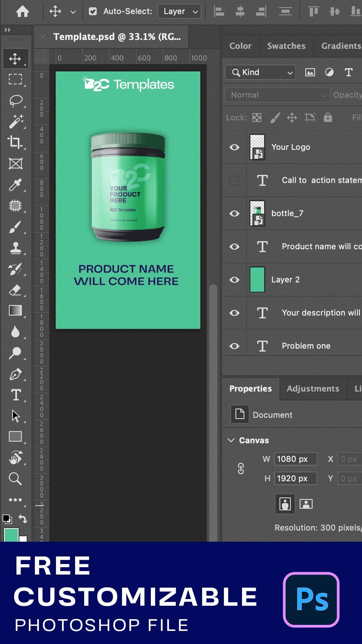This screenshot has width=362, height=644.
Task: Select the Horizontal Type tool
Action: tap(16, 395)
